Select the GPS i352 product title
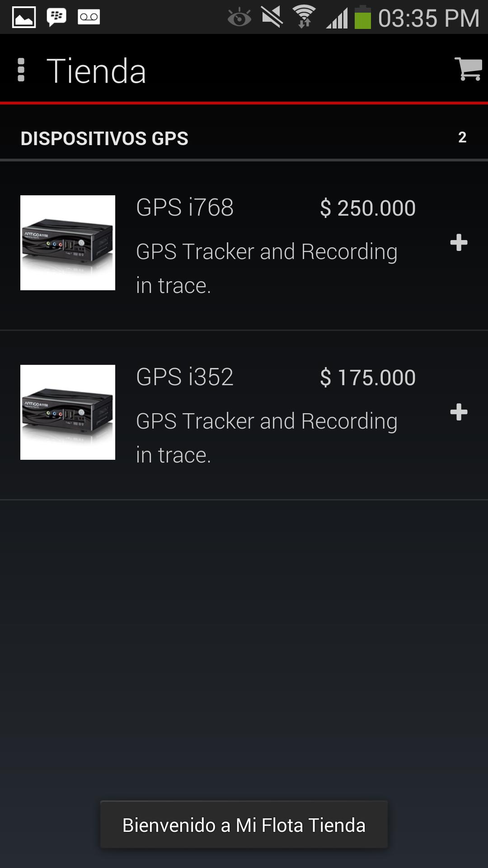This screenshot has width=488, height=868. [185, 377]
